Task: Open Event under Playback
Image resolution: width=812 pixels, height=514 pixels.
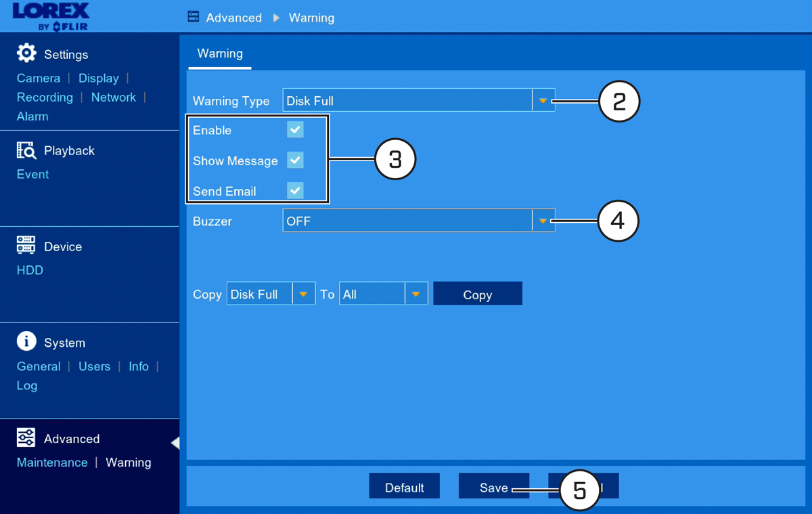Action: 32,174
